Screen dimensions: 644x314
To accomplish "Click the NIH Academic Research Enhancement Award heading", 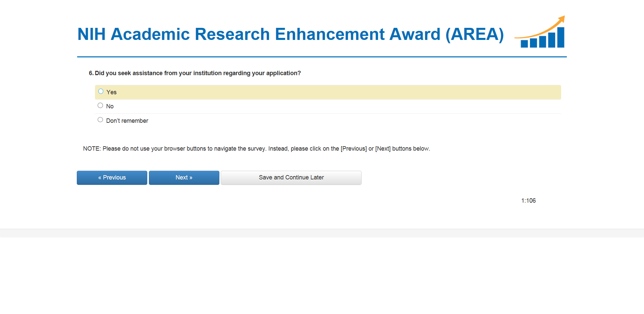I will 290,34.
